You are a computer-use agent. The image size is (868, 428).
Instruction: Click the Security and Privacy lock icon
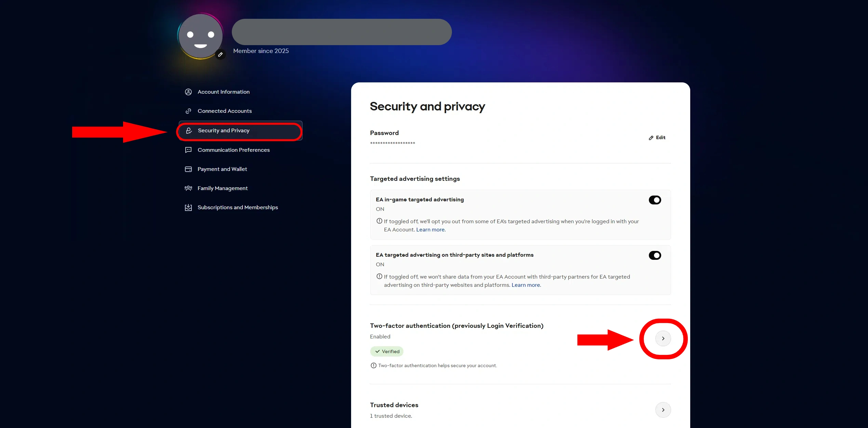tap(189, 131)
